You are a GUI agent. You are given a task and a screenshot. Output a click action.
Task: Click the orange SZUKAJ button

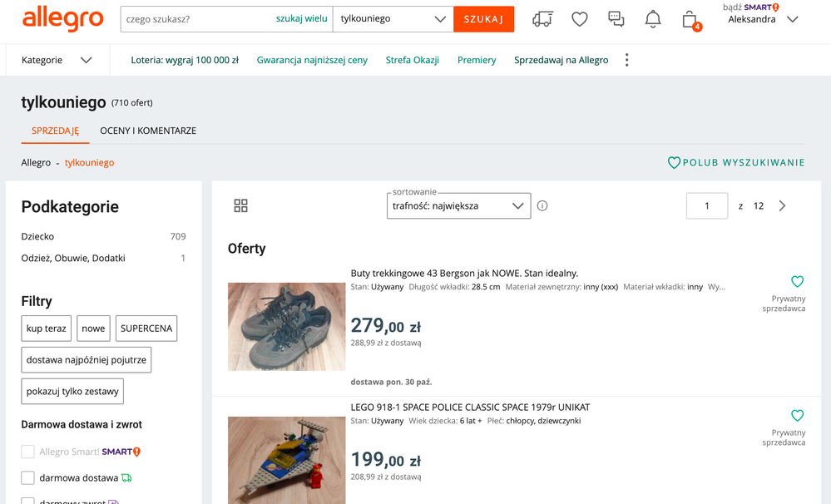[x=483, y=19]
